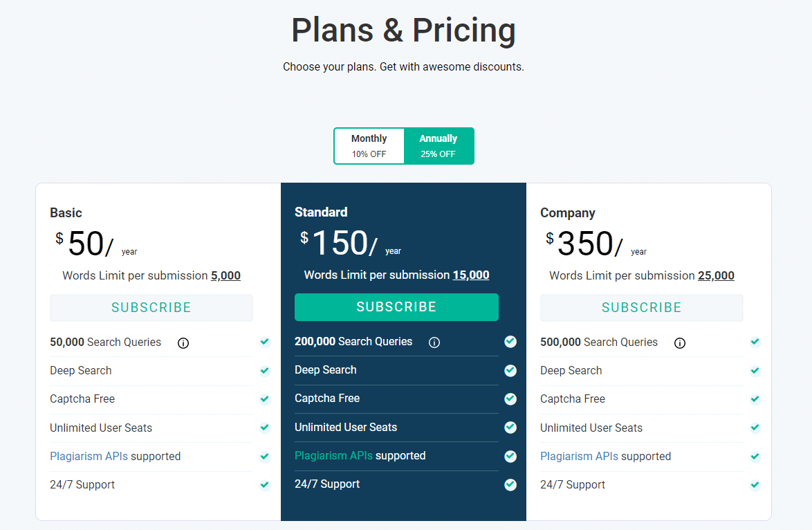The width and height of the screenshot is (812, 530).
Task: Click the 15,000 words limit link
Action: point(471,275)
